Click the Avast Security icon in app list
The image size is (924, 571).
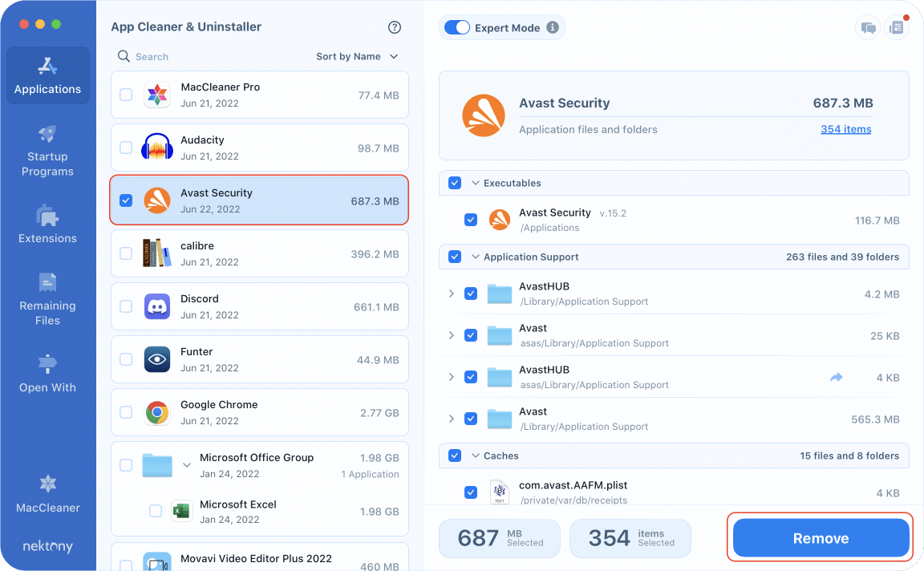(x=157, y=201)
